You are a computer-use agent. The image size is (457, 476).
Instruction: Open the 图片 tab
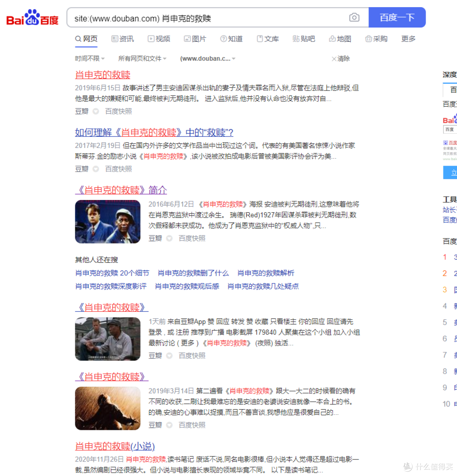point(195,39)
